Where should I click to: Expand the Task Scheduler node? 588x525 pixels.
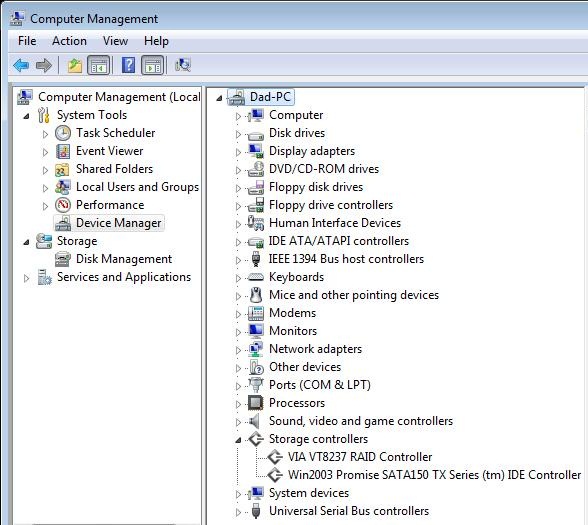(x=45, y=134)
